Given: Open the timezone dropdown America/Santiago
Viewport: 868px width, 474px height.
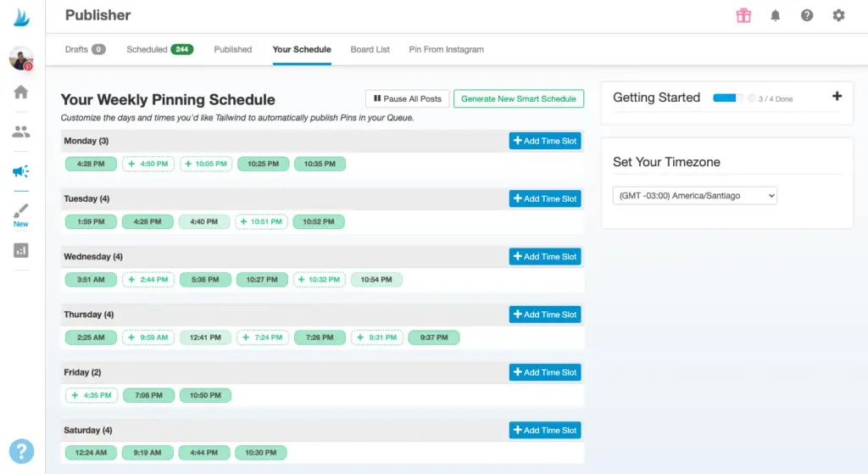Looking at the screenshot, I should point(694,196).
